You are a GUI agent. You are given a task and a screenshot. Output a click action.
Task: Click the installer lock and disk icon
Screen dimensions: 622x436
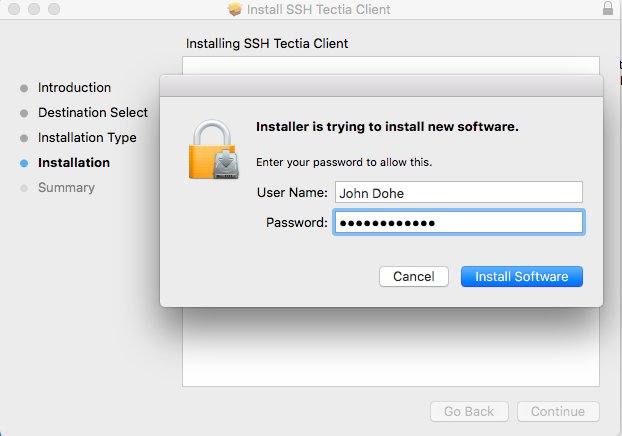(x=214, y=150)
